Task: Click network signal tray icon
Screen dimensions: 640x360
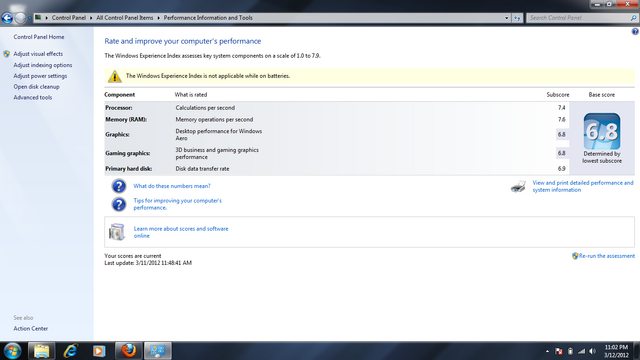Action: tap(581, 351)
